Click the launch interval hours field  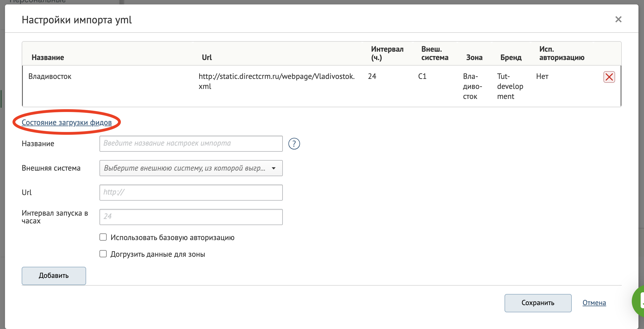coord(191,217)
